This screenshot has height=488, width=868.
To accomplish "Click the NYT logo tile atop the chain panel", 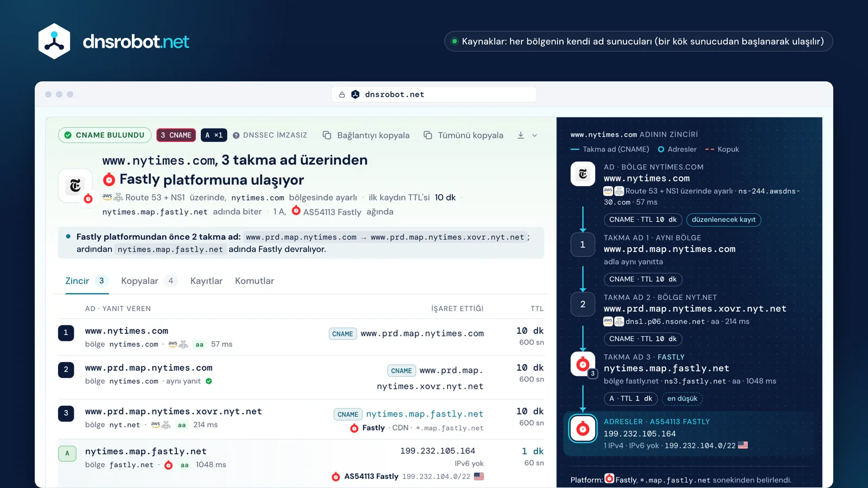I will tap(583, 174).
